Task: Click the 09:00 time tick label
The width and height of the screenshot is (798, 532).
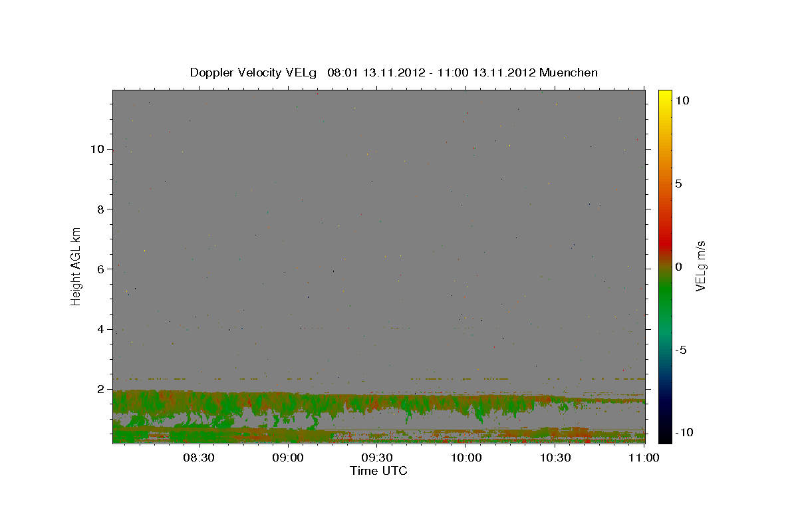Action: [x=288, y=458]
